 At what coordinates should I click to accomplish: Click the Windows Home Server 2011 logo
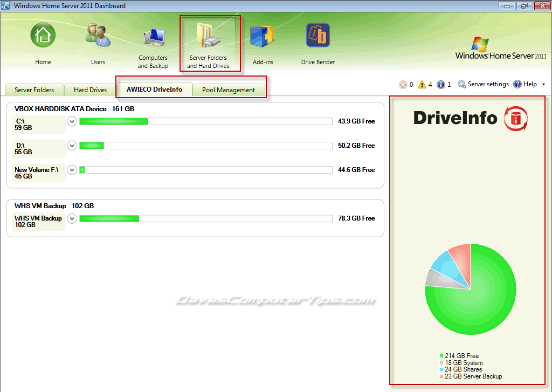point(501,48)
